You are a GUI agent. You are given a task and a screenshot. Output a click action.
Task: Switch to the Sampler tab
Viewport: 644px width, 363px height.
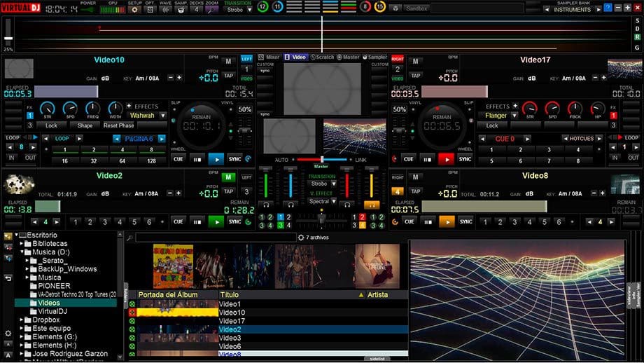[374, 57]
